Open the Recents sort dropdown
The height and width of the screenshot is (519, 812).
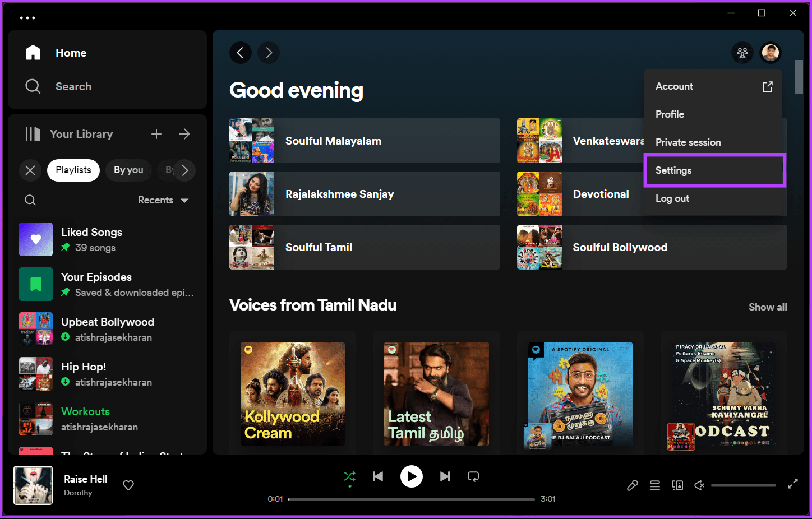coord(163,200)
